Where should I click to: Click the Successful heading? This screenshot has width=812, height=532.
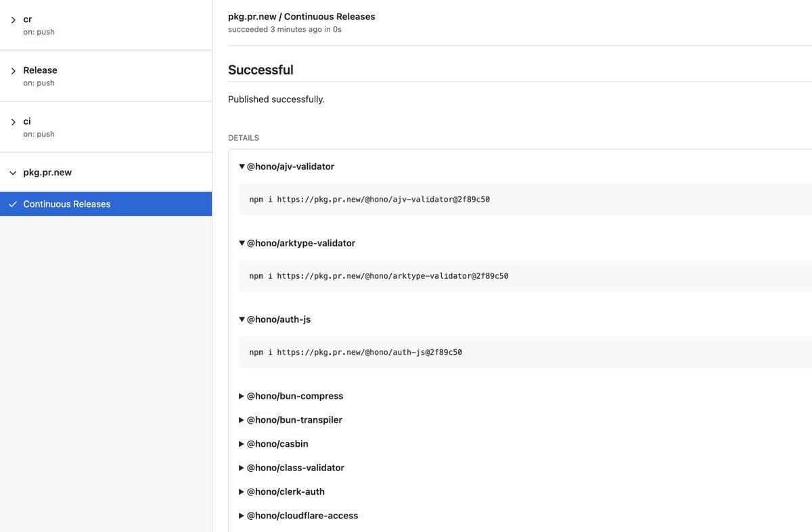[x=261, y=70]
